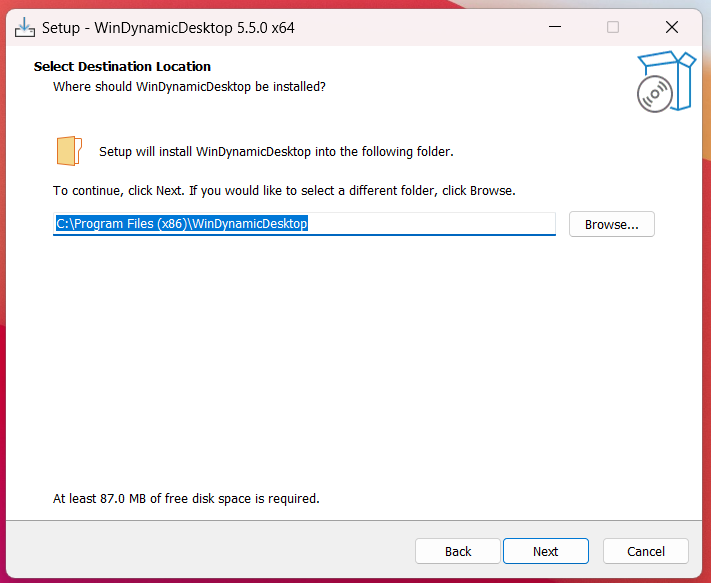The width and height of the screenshot is (711, 583).
Task: Click the destination folder path field
Action: pyautogui.click(x=430, y=224)
